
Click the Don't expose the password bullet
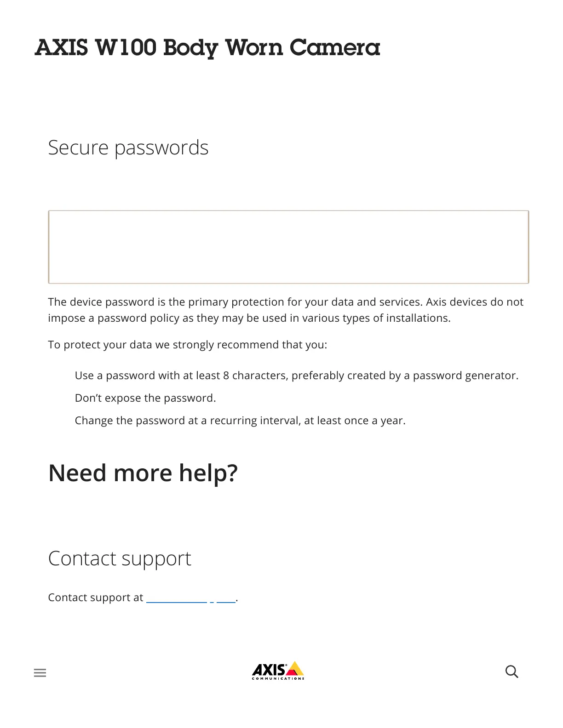(x=145, y=398)
